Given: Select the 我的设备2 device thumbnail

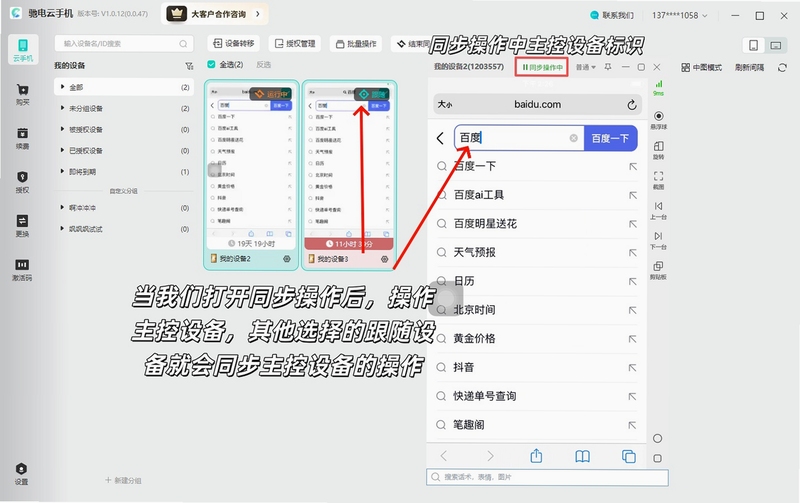Looking at the screenshot, I should pos(251,175).
